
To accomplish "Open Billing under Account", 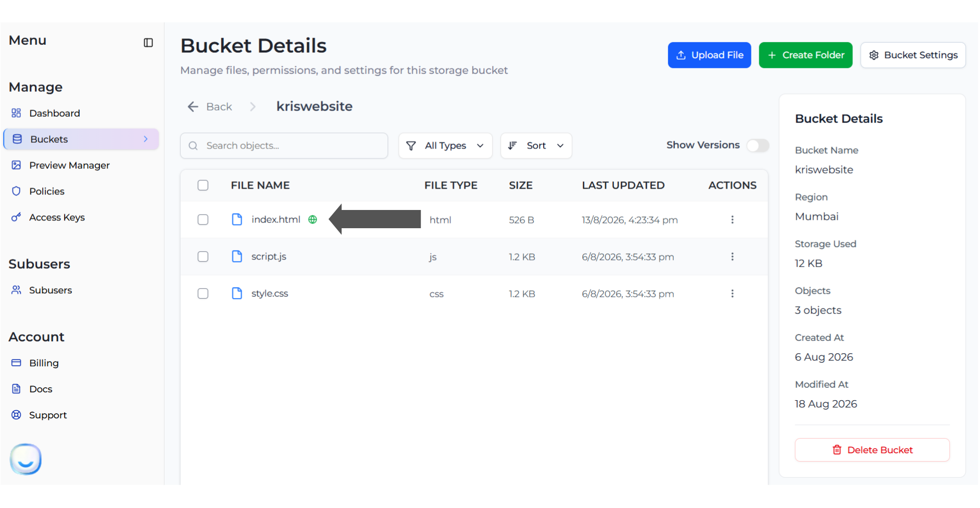I will point(44,363).
